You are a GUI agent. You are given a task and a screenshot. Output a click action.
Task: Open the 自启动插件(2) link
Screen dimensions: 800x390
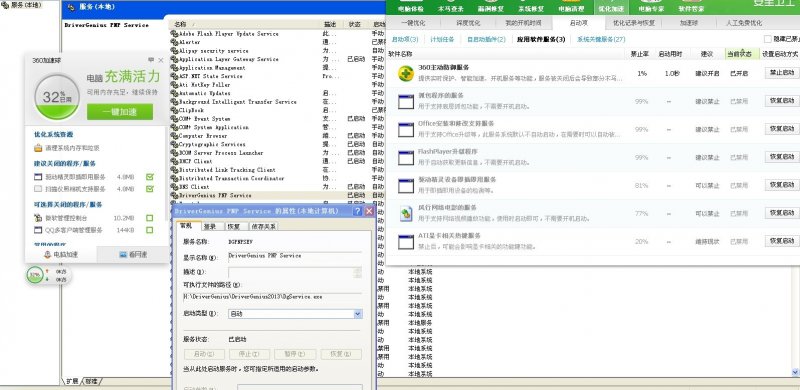click(x=486, y=39)
